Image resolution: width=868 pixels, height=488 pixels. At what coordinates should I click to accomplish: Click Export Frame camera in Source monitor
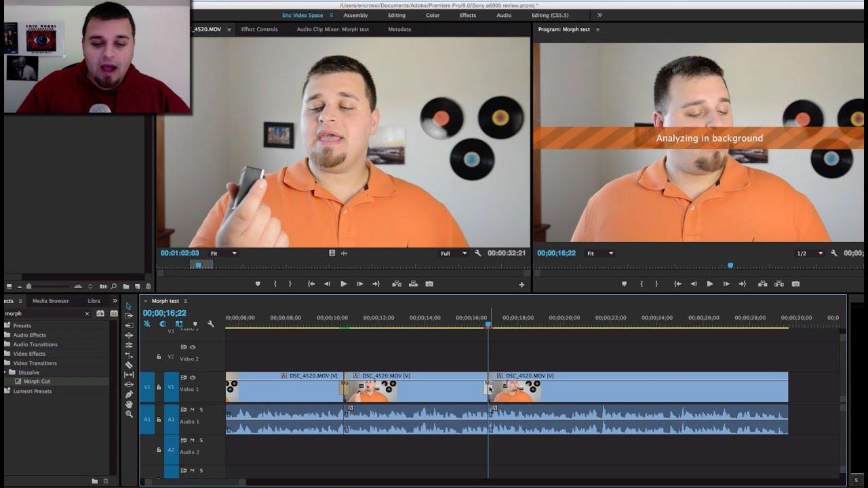(x=429, y=284)
